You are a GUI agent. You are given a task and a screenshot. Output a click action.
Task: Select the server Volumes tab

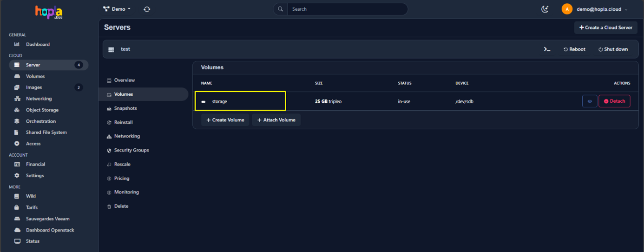[144, 94]
